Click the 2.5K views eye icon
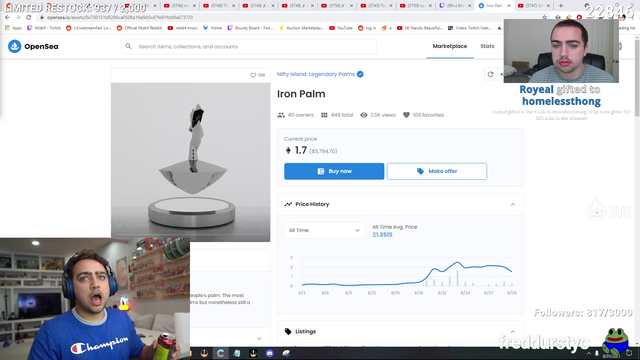This screenshot has height=360, width=640. coord(364,115)
